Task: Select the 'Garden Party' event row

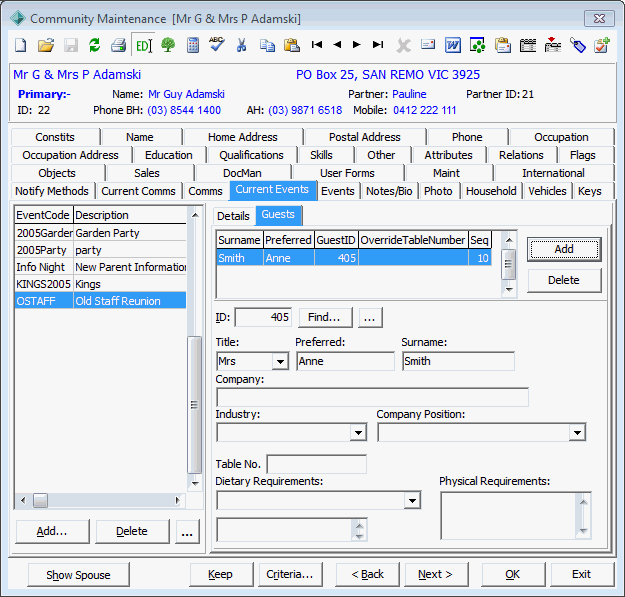Action: tap(100, 233)
